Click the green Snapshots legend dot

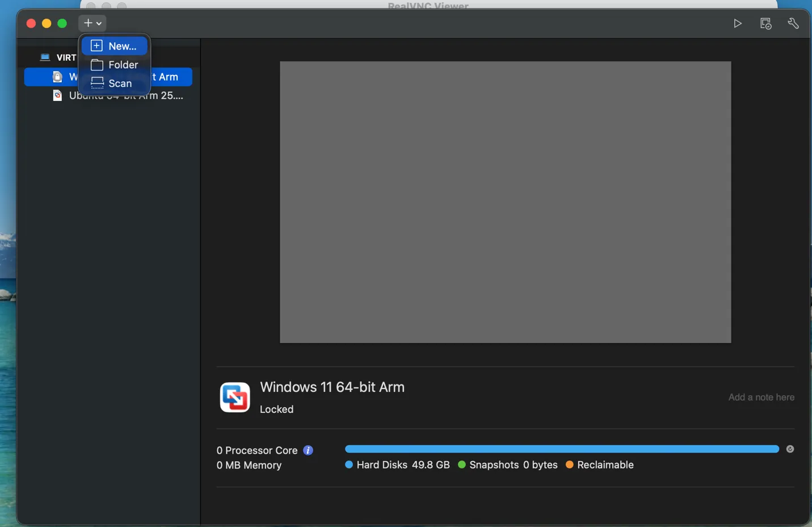click(462, 465)
